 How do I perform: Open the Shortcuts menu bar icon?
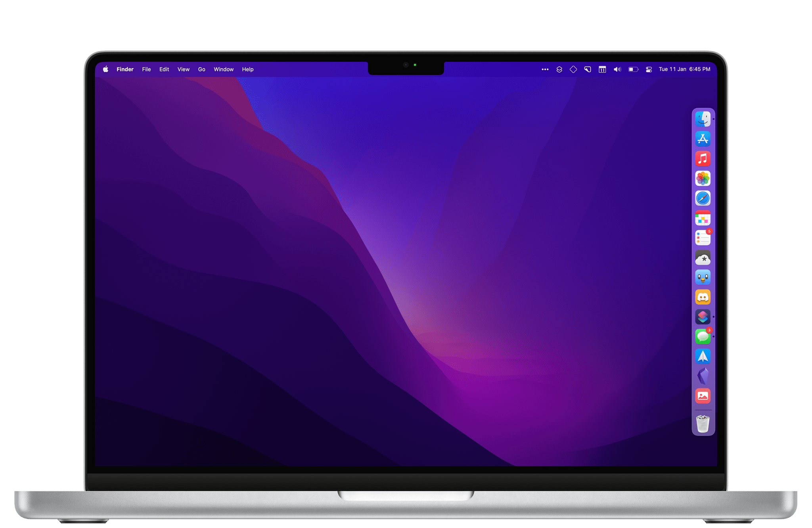(x=559, y=69)
